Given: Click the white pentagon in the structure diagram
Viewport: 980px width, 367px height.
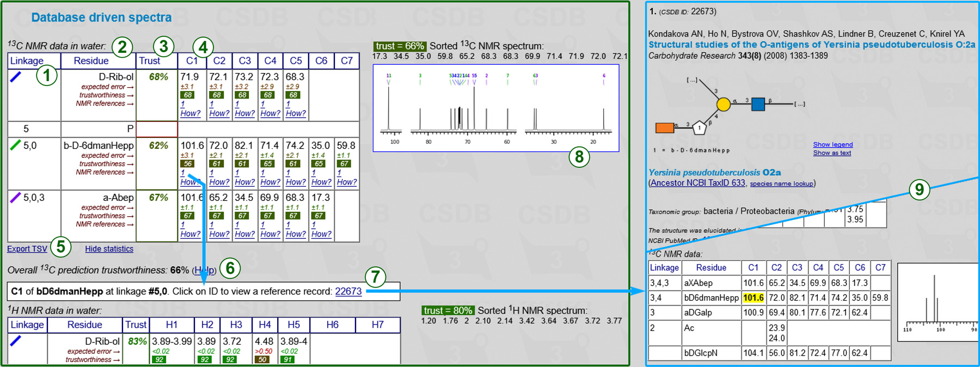Looking at the screenshot, I should [x=700, y=128].
